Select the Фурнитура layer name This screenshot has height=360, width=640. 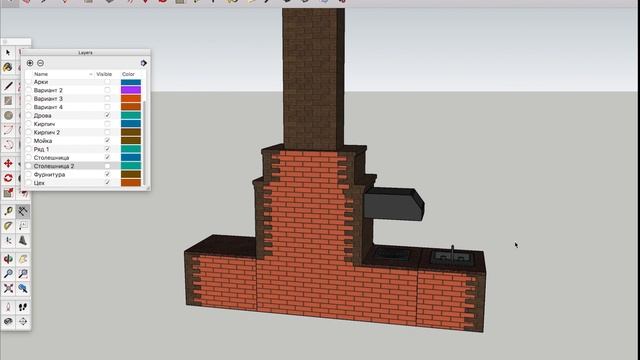(49, 174)
